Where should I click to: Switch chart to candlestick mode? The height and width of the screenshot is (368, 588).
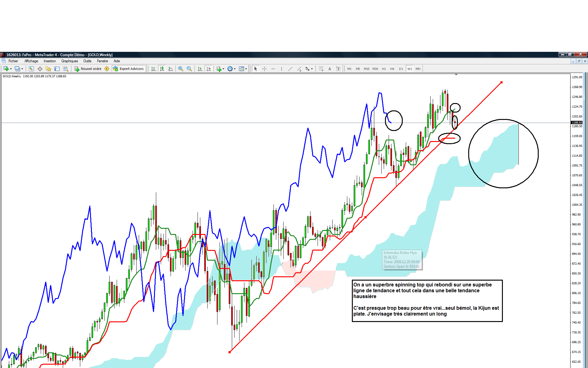coord(162,69)
